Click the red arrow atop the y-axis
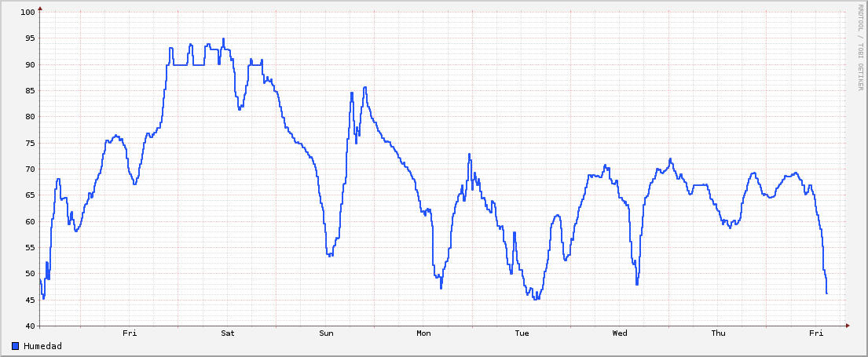Viewport: 868px width, 357px height. (x=39, y=9)
